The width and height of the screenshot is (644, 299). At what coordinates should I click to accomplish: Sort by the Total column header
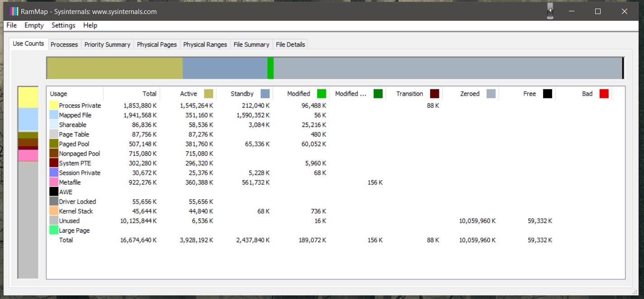point(132,93)
